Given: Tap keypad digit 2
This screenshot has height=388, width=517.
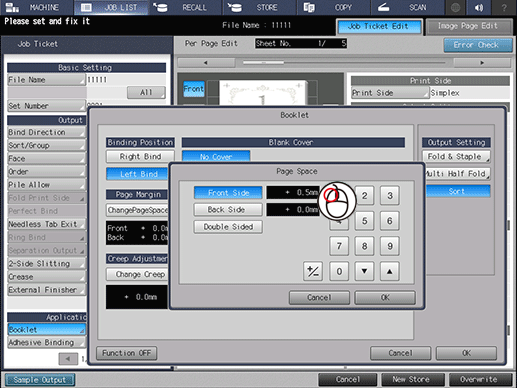Looking at the screenshot, I should click(x=364, y=196).
